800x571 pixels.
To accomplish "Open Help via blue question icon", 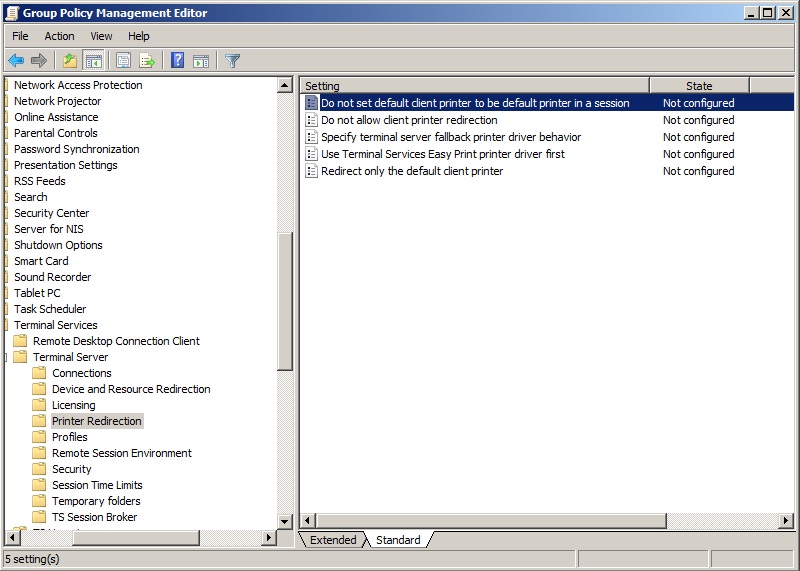I will coord(178,61).
